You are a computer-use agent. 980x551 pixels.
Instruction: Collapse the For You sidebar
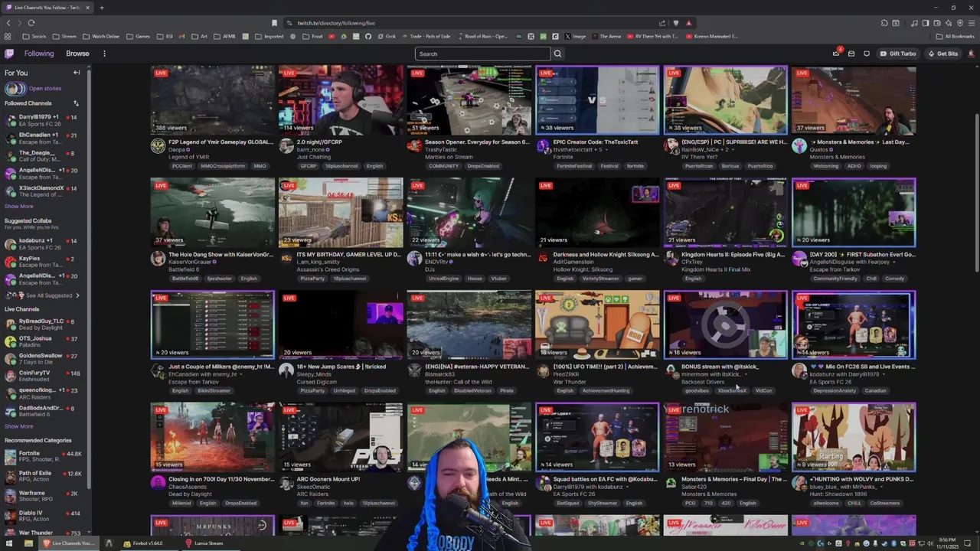77,73
